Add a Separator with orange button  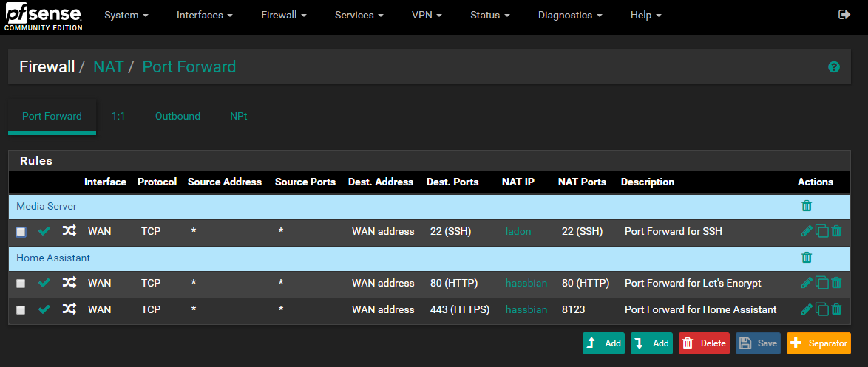click(x=818, y=343)
